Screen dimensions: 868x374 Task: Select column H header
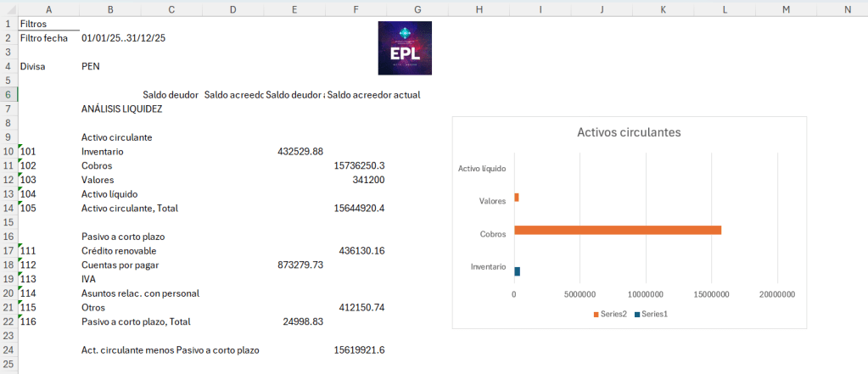point(479,8)
